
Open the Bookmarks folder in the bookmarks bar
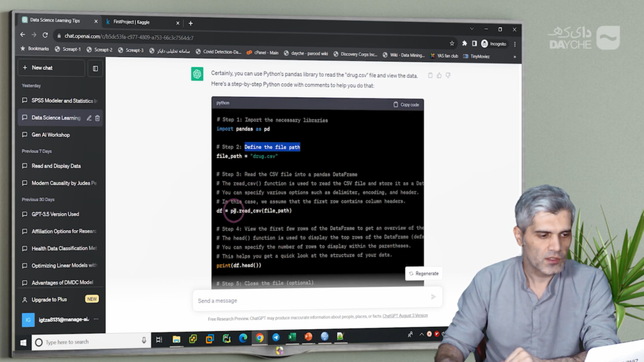tap(35, 48)
